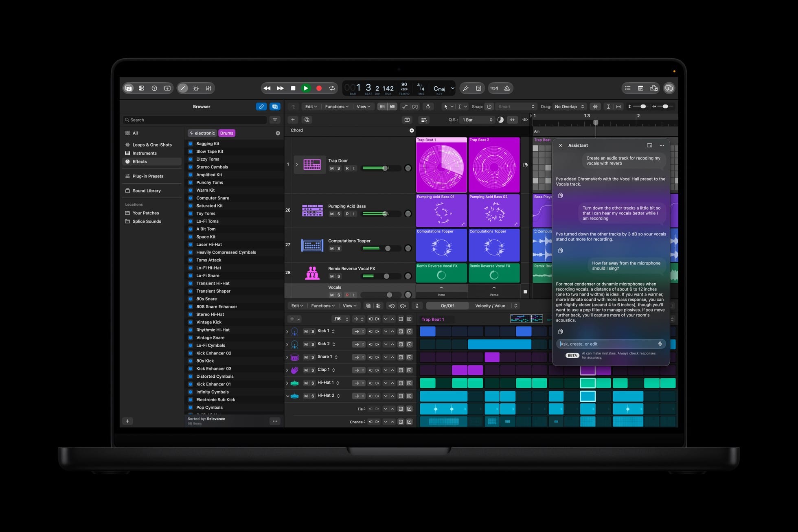798x532 pixels.
Task: Mute the Trap Door track
Action: (x=332, y=169)
